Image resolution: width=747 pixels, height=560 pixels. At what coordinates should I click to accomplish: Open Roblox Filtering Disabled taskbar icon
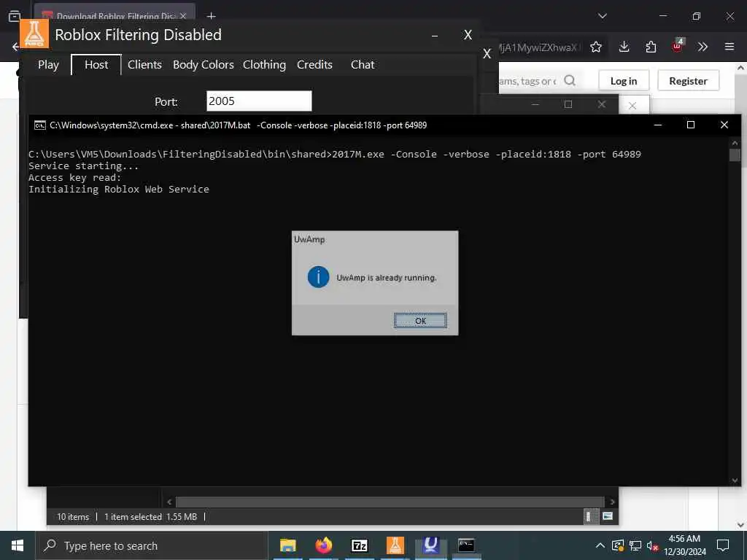[x=395, y=545]
